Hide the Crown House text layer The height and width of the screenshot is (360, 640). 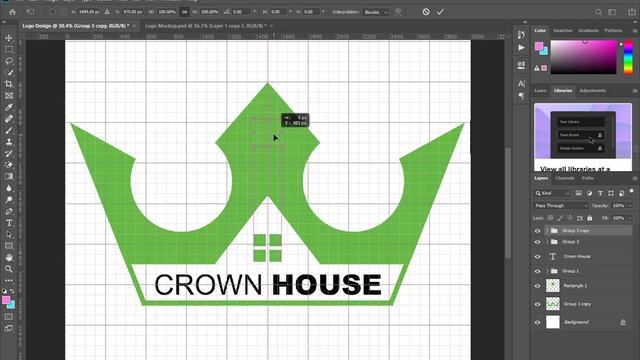click(537, 256)
